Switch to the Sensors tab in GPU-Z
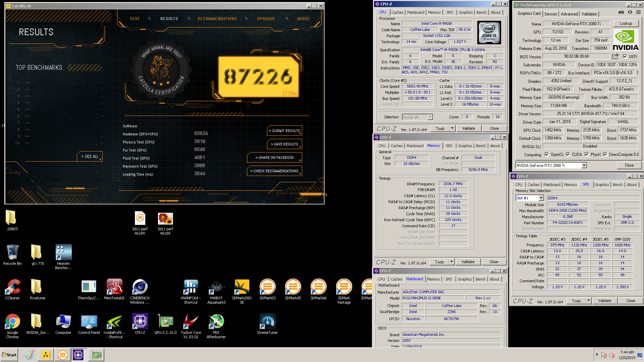Image resolution: width=644 pixels, height=362 pixels. 551,14
